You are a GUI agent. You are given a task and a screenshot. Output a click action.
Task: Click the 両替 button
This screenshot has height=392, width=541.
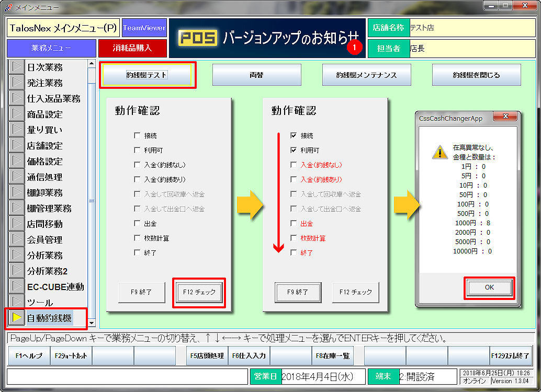(257, 75)
